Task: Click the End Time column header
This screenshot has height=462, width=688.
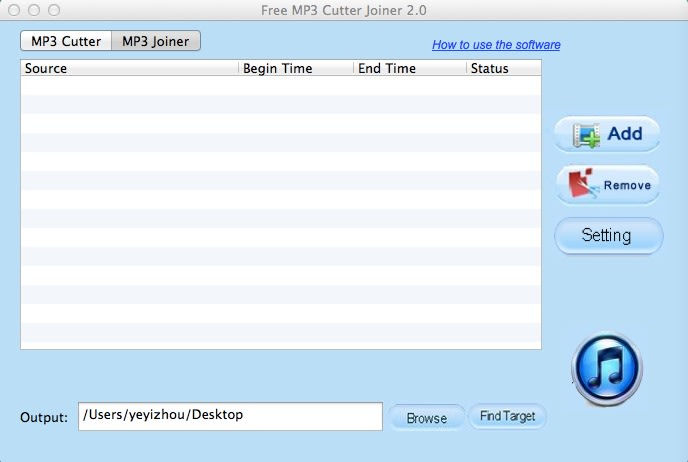Action: [409, 68]
